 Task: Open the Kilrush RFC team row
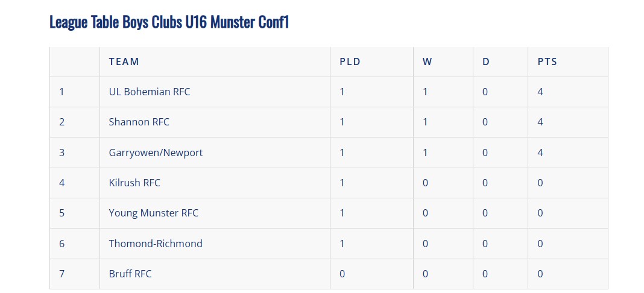(134, 183)
